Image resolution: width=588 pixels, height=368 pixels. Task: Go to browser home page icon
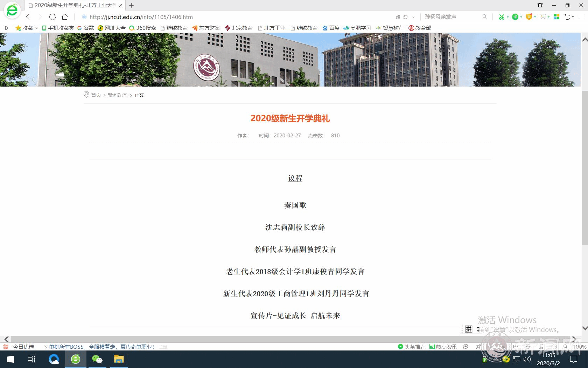(65, 17)
